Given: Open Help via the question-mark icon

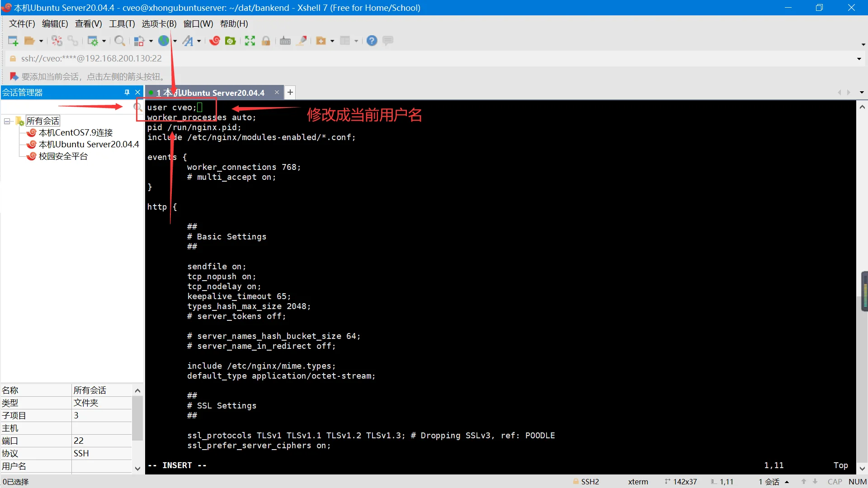Looking at the screenshot, I should 372,41.
